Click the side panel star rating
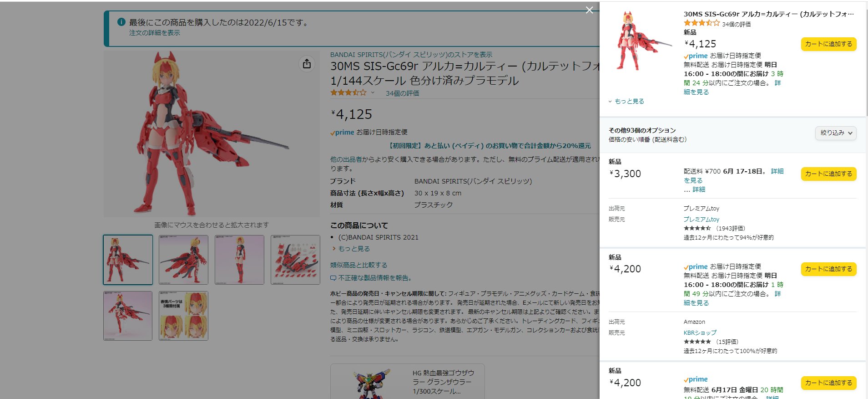 (x=701, y=23)
